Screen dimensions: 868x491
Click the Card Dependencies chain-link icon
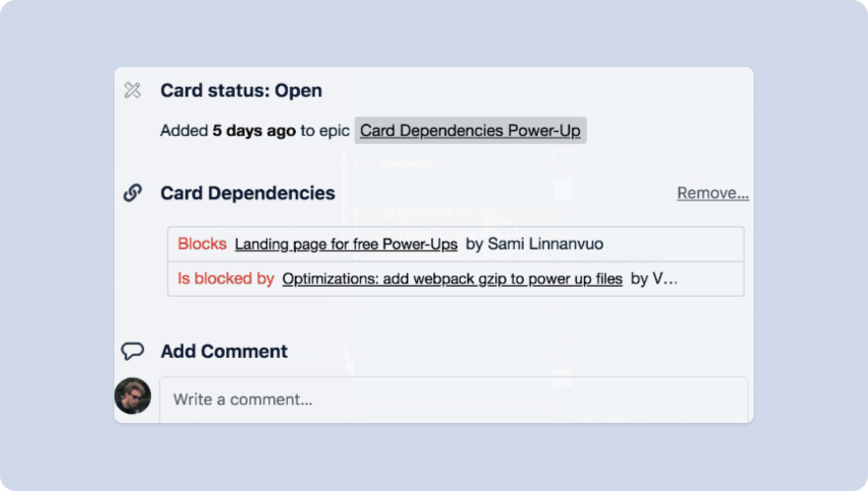(132, 193)
